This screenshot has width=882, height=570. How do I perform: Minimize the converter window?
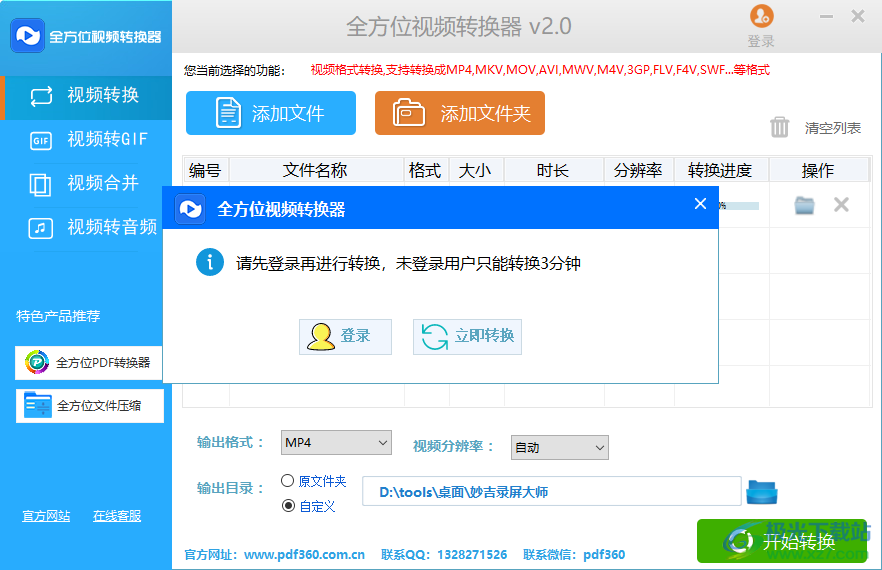[826, 16]
